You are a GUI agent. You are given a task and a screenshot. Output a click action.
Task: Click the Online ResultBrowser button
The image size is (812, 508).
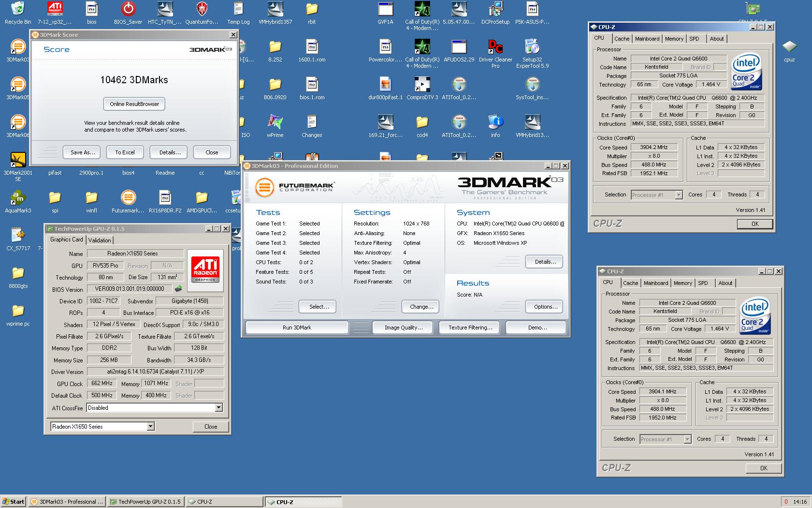(x=134, y=104)
